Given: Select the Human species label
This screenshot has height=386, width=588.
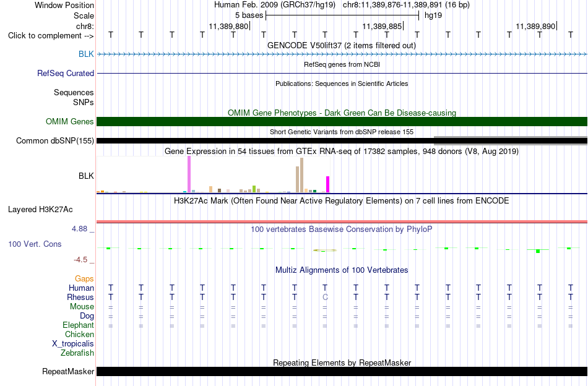Looking at the screenshot, I should coord(81,288).
